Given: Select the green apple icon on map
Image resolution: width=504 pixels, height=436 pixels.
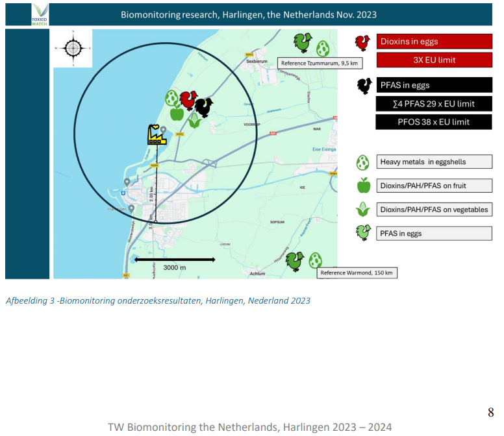Looking at the screenshot, I should (x=177, y=112).
